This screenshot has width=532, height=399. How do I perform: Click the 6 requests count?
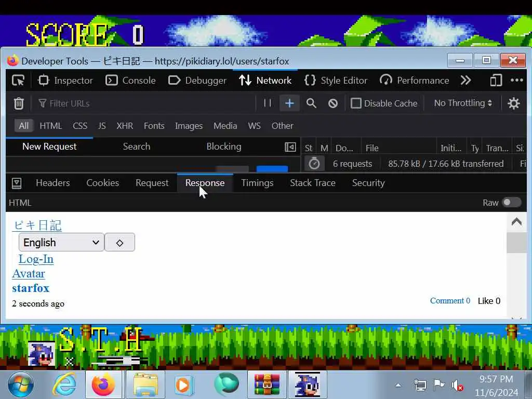click(x=353, y=164)
